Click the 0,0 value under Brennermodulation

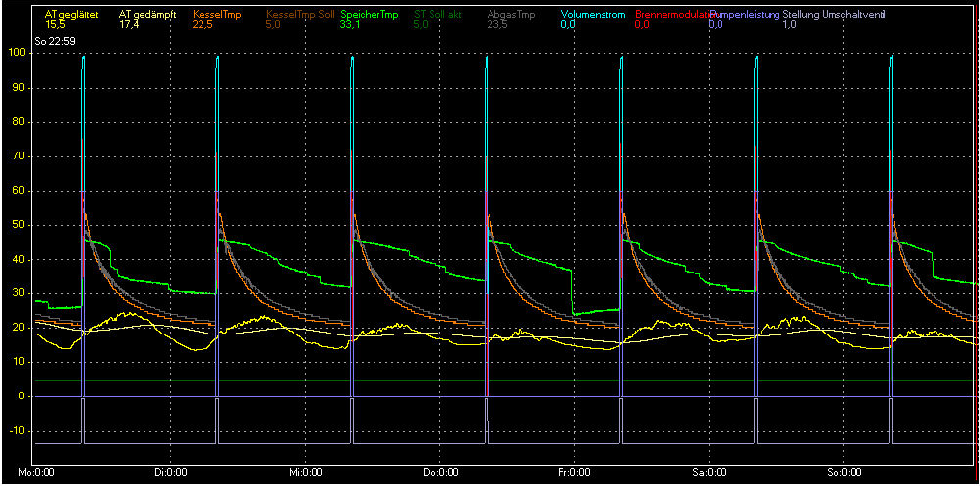tap(641, 24)
